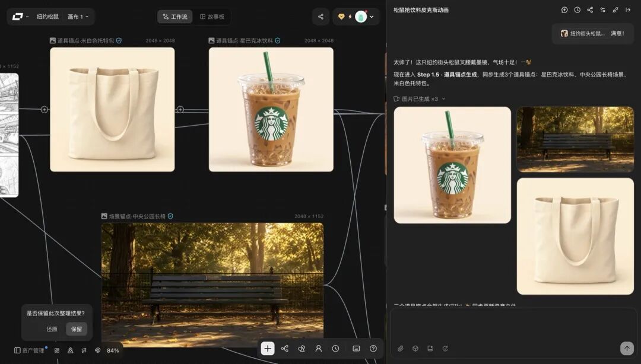The width and height of the screenshot is (641, 364).
Task: Click the grid layout icon in bottom-left bar
Action: pyautogui.click(x=57, y=350)
